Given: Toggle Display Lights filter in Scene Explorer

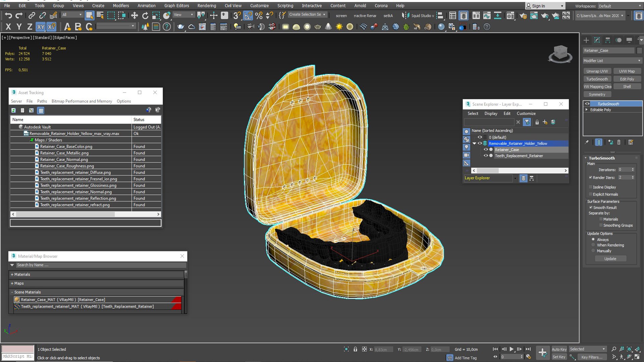Looking at the screenshot, I should coord(467,147).
